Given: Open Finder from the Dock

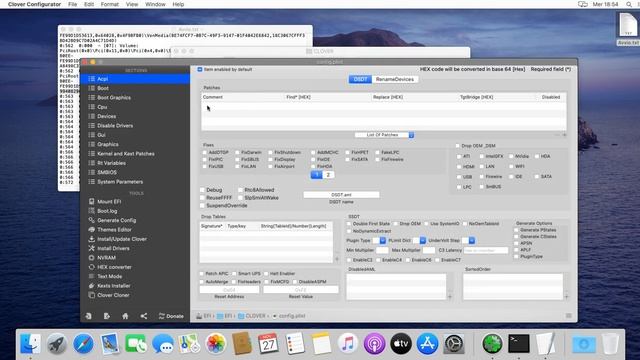Looking at the screenshot, I should click(30, 344).
